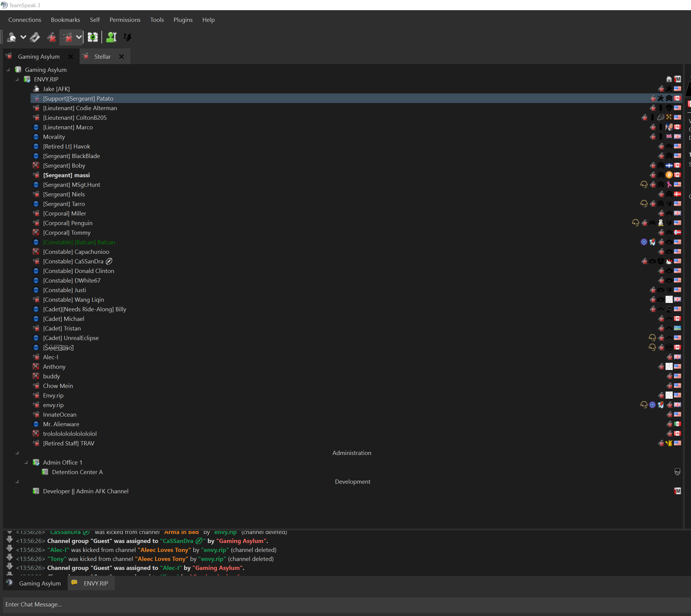Click the green eye subscribe-all icon
The image size is (691, 616).
pyautogui.click(x=92, y=37)
